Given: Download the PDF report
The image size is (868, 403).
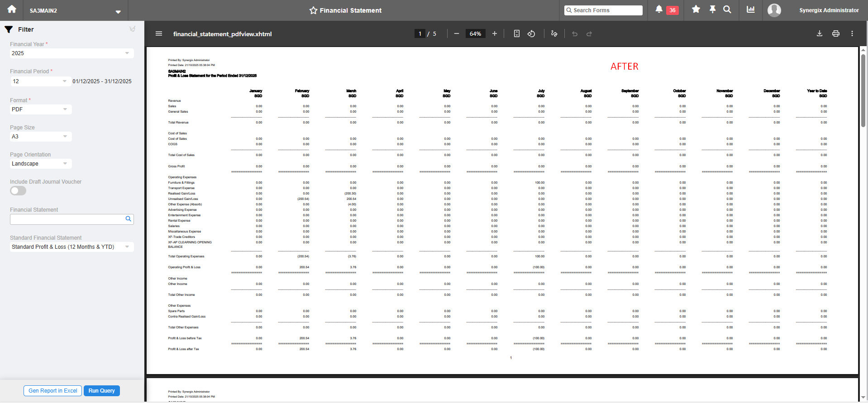Looking at the screenshot, I should click(819, 34).
